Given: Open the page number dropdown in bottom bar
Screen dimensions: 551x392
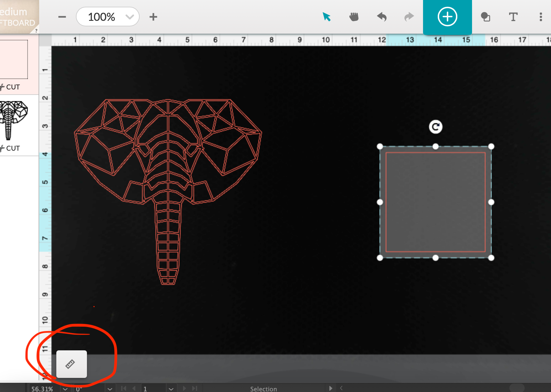Looking at the screenshot, I should [x=171, y=388].
